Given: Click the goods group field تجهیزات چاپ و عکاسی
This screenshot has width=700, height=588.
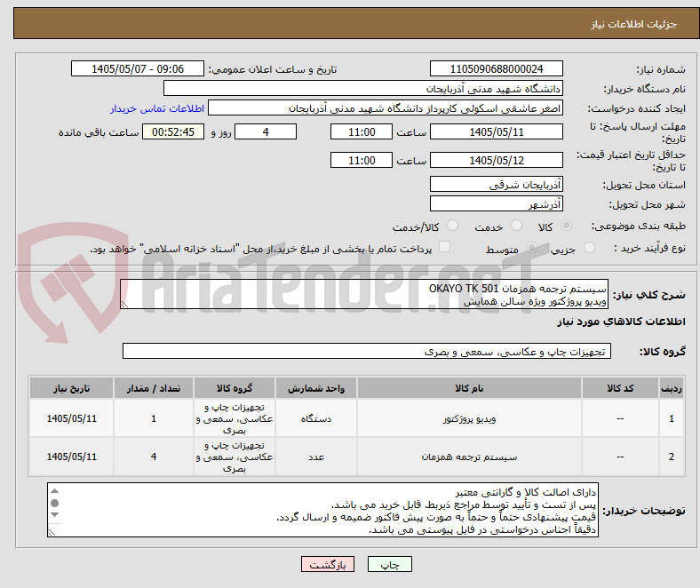Looking at the screenshot, I should [367, 351].
